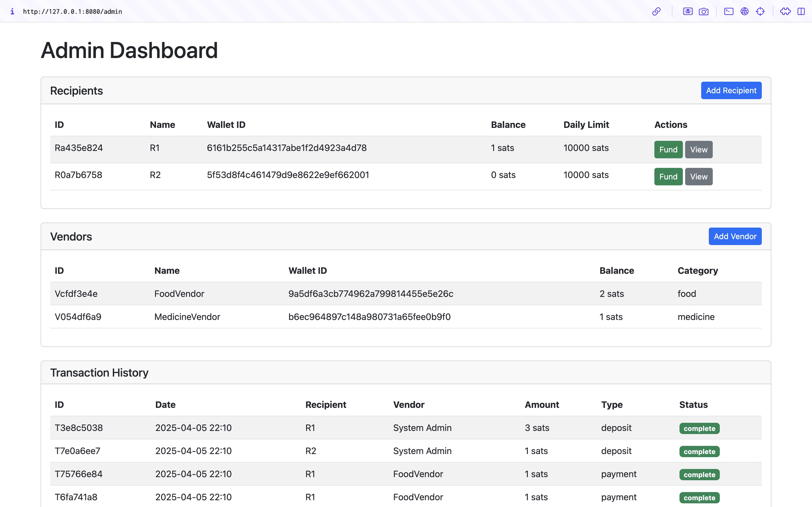Click the address bar URL field
Image resolution: width=812 pixels, height=507 pixels.
[72, 11]
